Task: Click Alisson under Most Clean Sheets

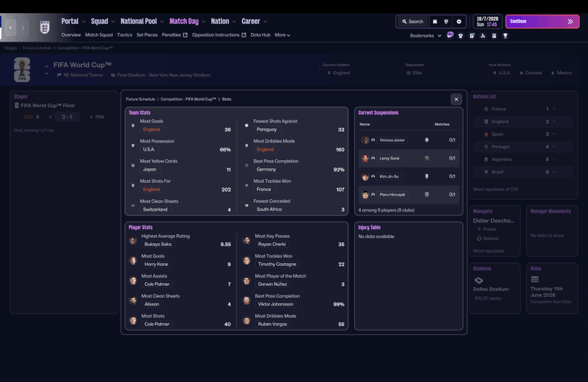Action: coord(151,304)
